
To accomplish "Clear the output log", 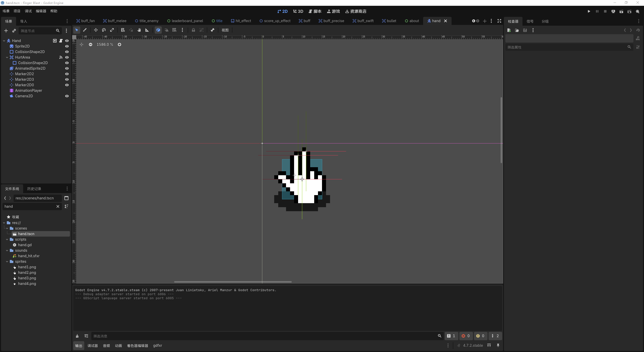I will (x=77, y=336).
